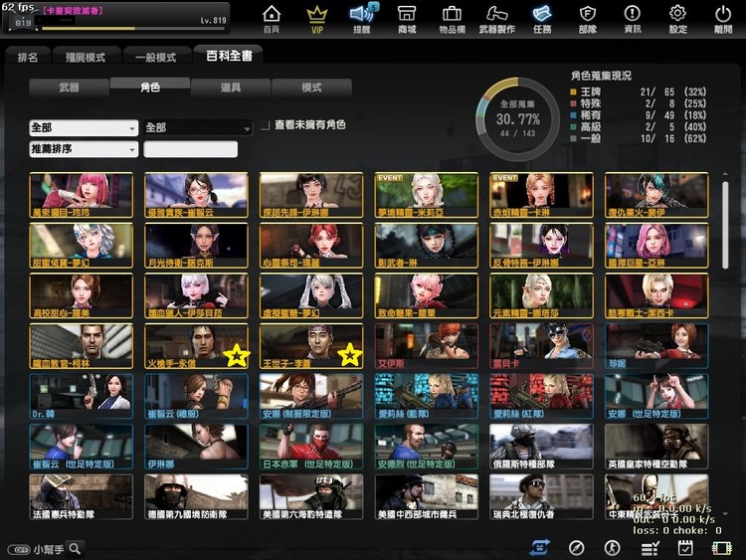Click the 小幫手 helper button
Viewport: 746px width, 560px height.
[45, 548]
